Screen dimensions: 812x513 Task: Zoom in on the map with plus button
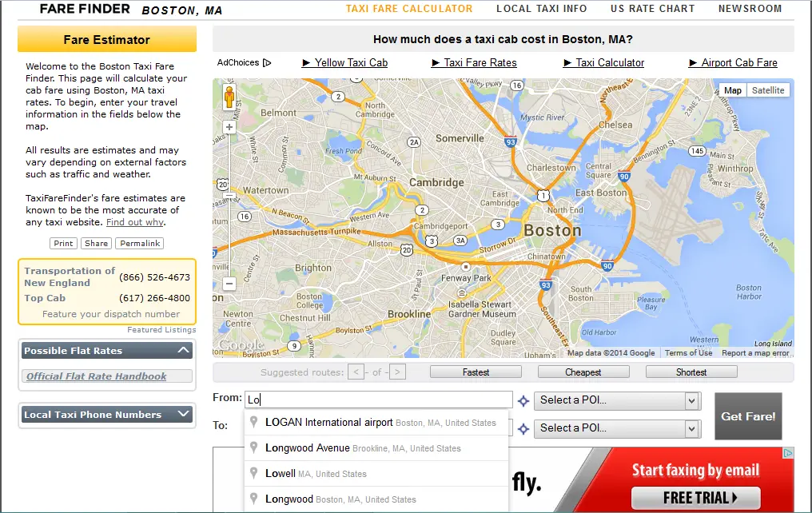[229, 127]
